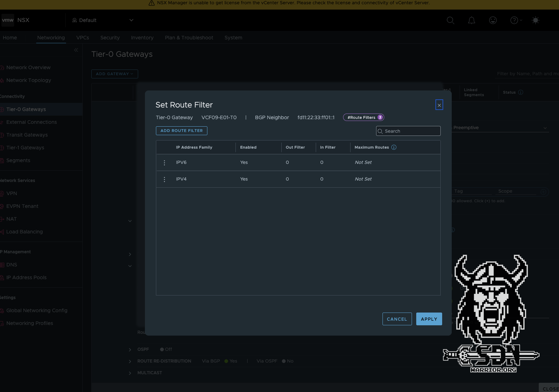Open the Default project dropdown
The width and height of the screenshot is (559, 392).
pyautogui.click(x=103, y=20)
